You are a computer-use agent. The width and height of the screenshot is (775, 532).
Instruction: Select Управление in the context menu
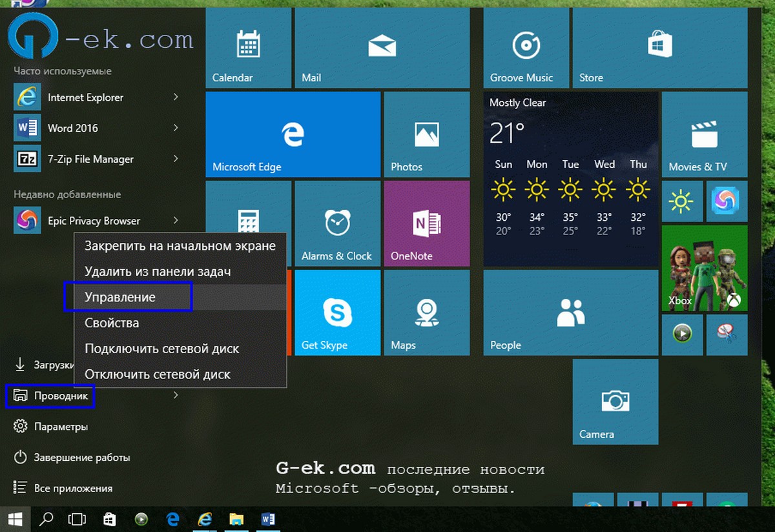180,298
